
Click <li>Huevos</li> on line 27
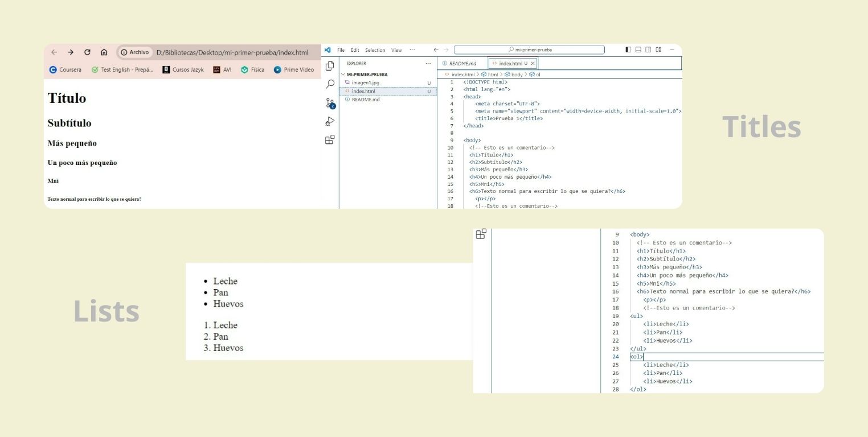click(x=668, y=381)
